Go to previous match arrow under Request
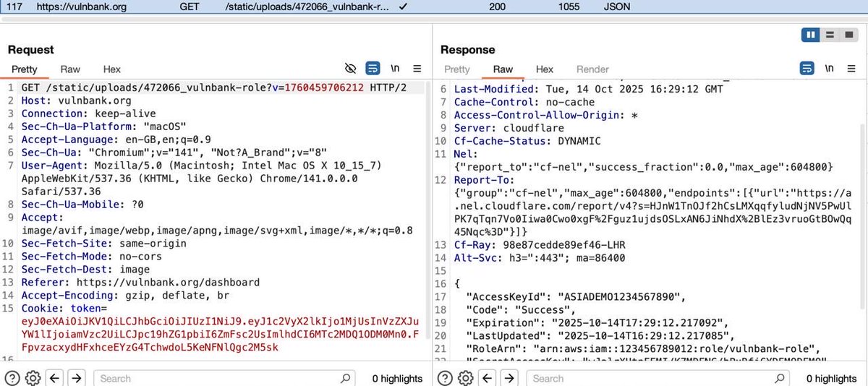 (55, 377)
